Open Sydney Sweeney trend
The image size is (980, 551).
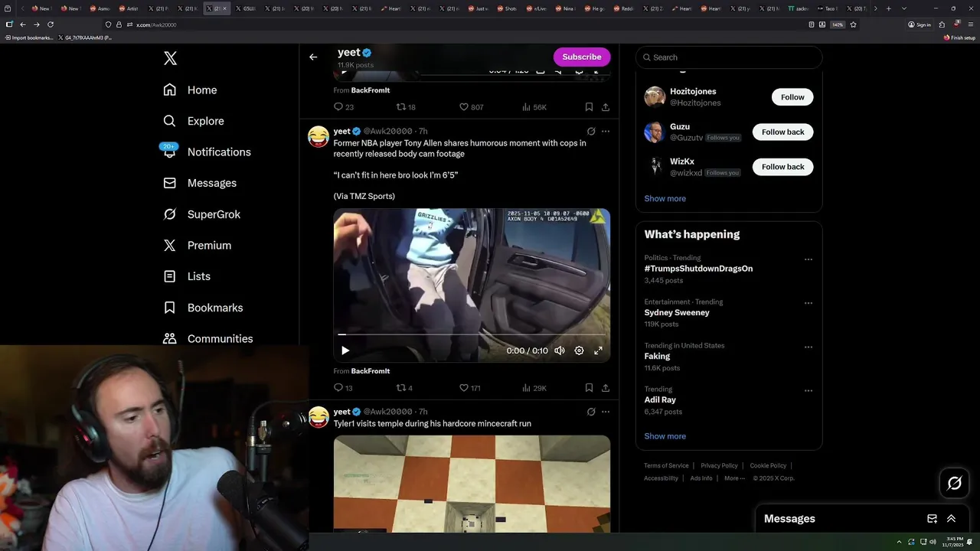pyautogui.click(x=677, y=312)
